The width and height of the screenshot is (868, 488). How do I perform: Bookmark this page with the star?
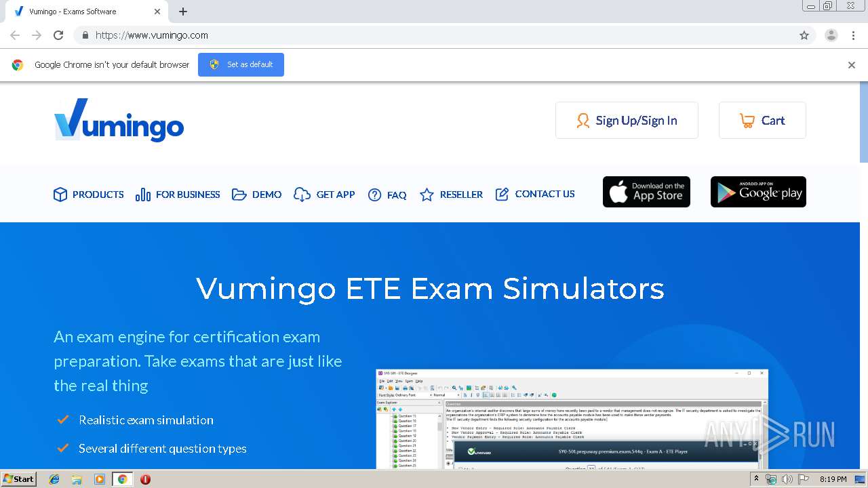click(x=804, y=35)
